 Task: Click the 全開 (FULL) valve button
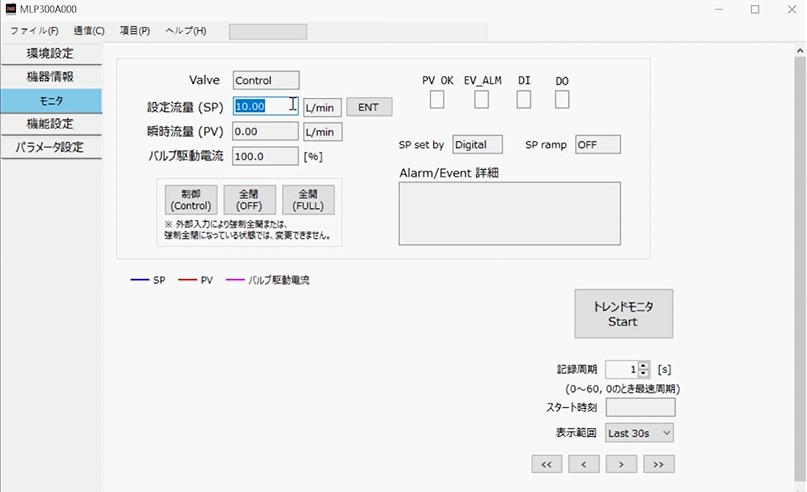click(308, 200)
